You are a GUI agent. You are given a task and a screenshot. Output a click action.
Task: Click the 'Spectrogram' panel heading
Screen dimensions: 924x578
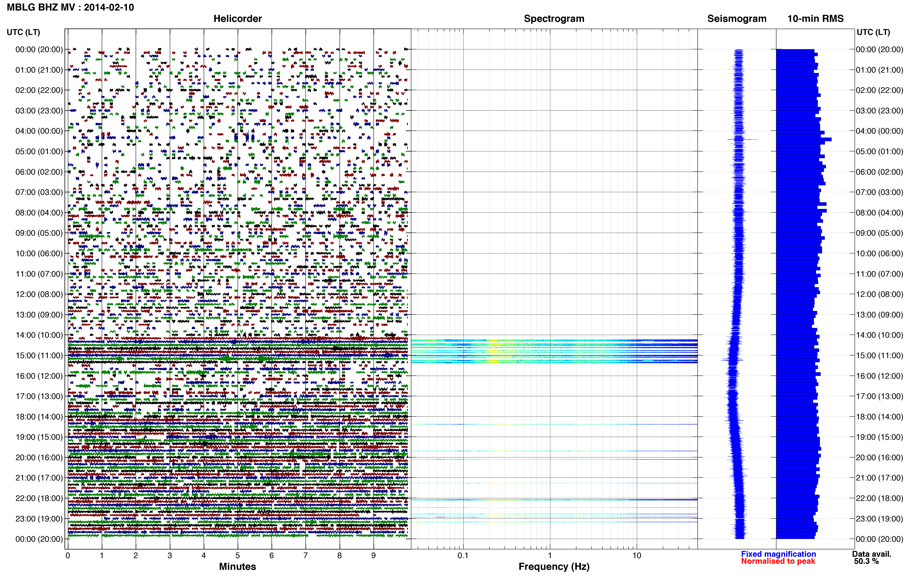pos(554,19)
